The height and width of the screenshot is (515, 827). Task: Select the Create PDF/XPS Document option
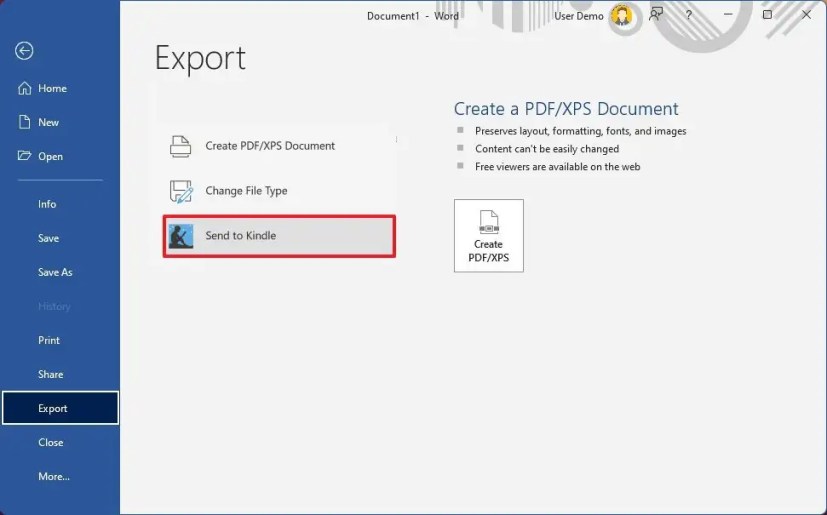279,146
